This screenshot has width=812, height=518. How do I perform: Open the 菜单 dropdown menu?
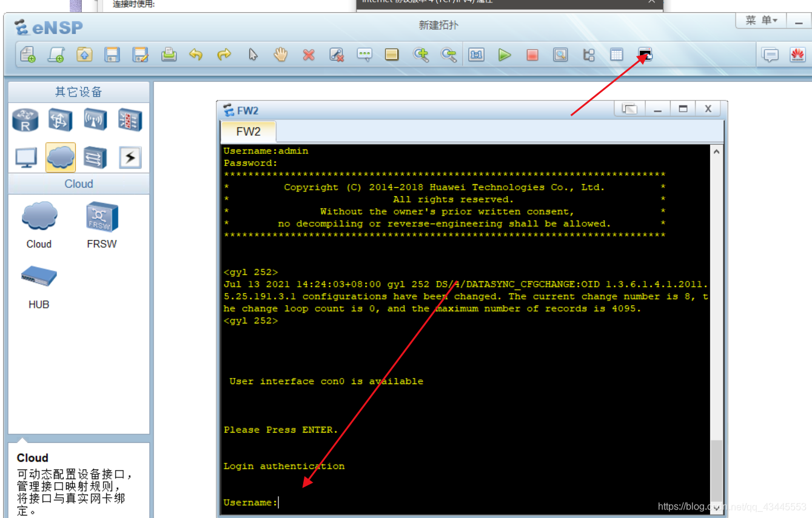(761, 21)
